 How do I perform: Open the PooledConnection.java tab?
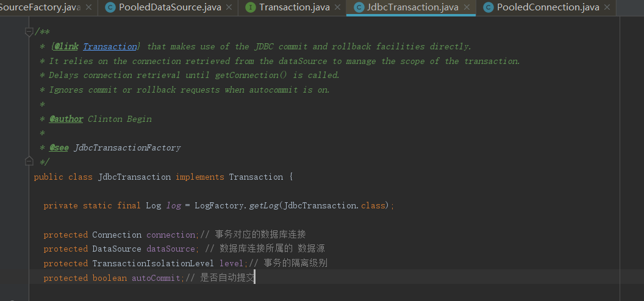[548, 7]
